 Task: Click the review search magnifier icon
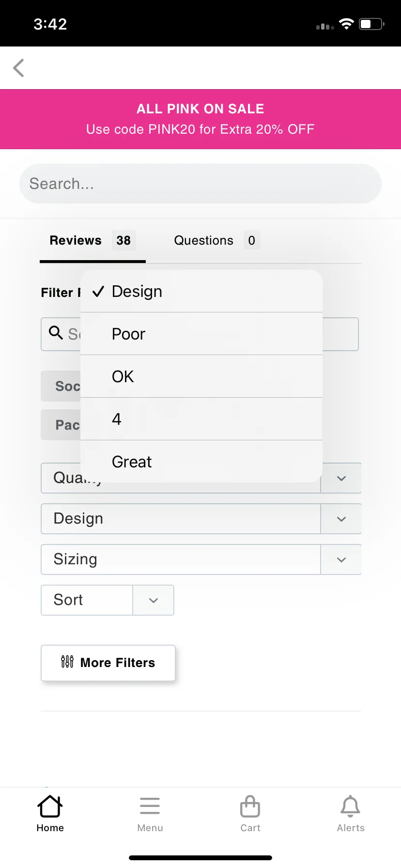coord(56,332)
